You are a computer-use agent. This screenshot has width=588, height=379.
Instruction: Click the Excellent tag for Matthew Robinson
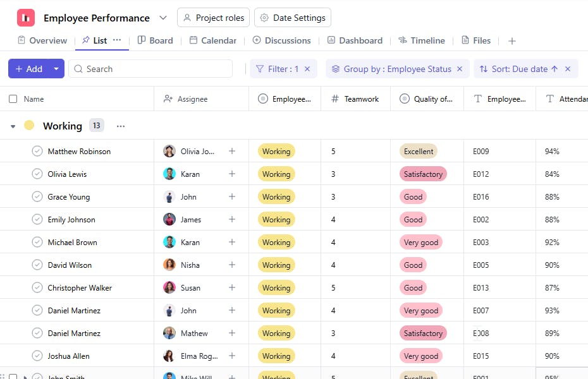coord(418,151)
